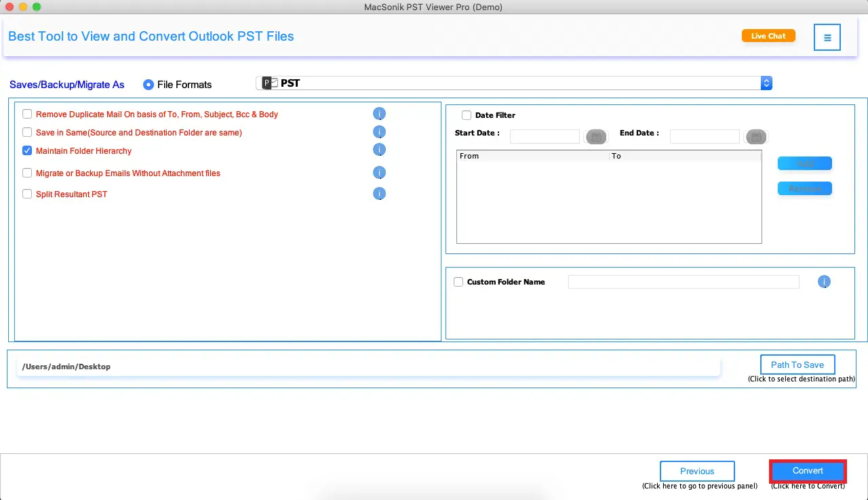Uncheck Maintain Folder Hierarchy
Image resolution: width=868 pixels, height=500 pixels.
27,150
